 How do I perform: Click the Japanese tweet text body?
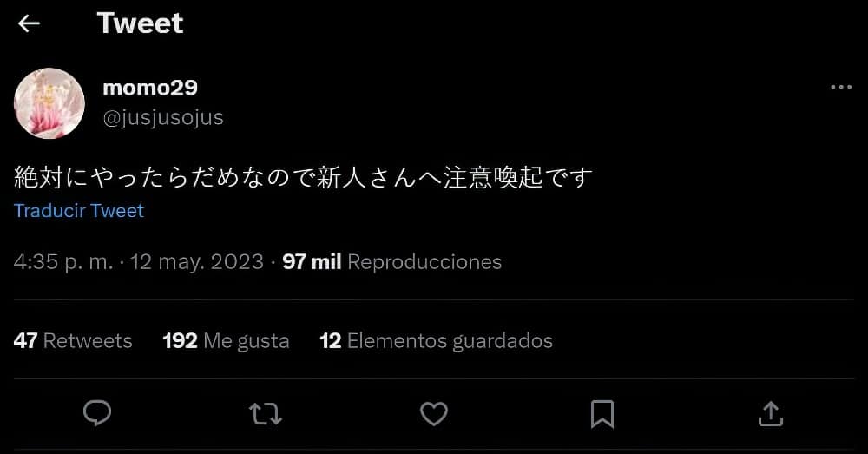click(x=303, y=177)
